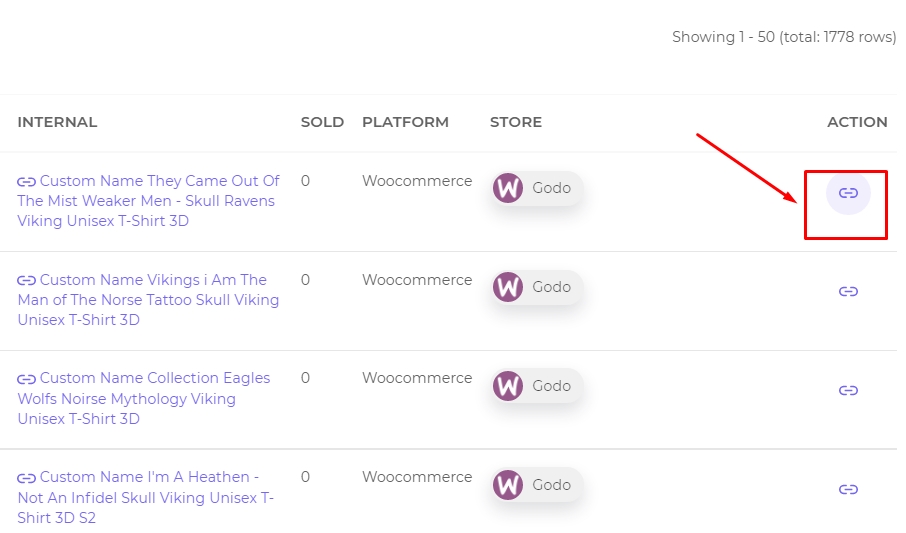The image size is (906, 533).
Task: Open Collection Eagles Wolfs Noirse Mythology product
Action: (x=144, y=398)
